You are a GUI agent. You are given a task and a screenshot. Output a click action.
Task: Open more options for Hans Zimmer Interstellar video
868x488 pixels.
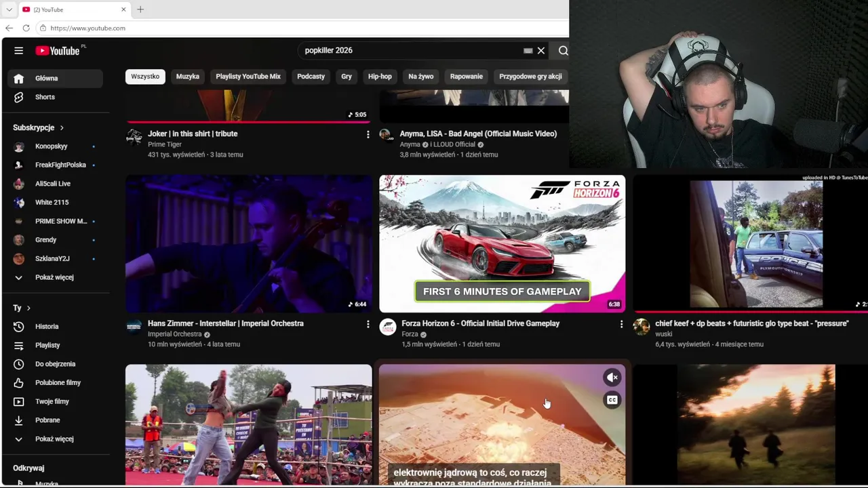[368, 324]
